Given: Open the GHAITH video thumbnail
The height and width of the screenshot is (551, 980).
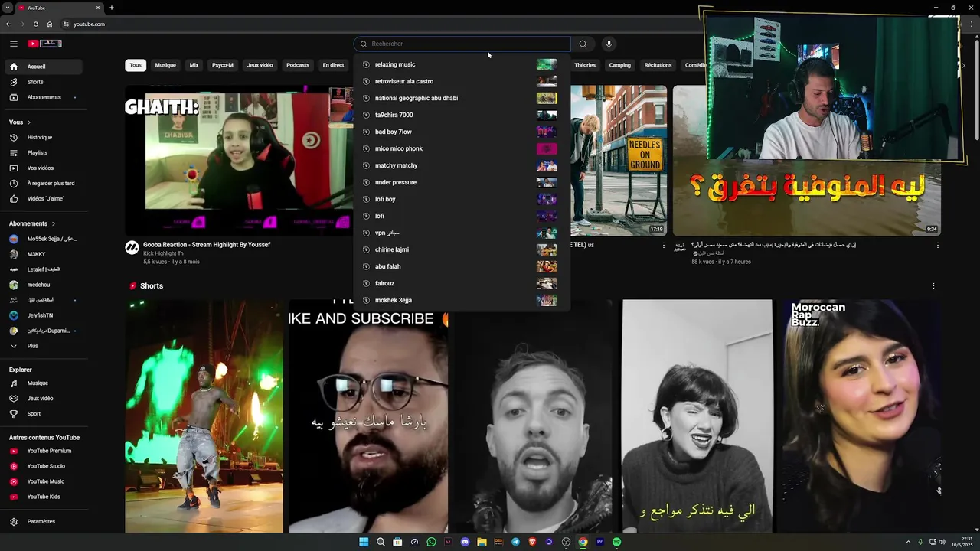Looking at the screenshot, I should coord(239,160).
